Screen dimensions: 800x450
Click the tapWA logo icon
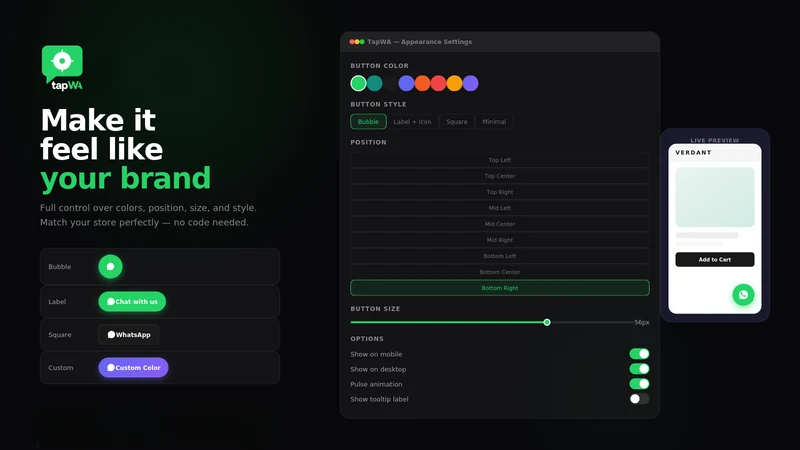(62, 68)
